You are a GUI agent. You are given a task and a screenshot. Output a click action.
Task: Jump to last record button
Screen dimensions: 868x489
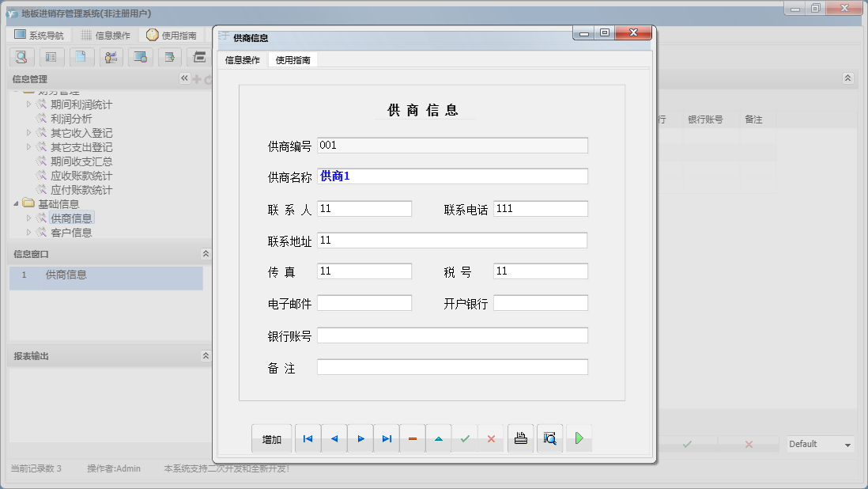pyautogui.click(x=387, y=438)
